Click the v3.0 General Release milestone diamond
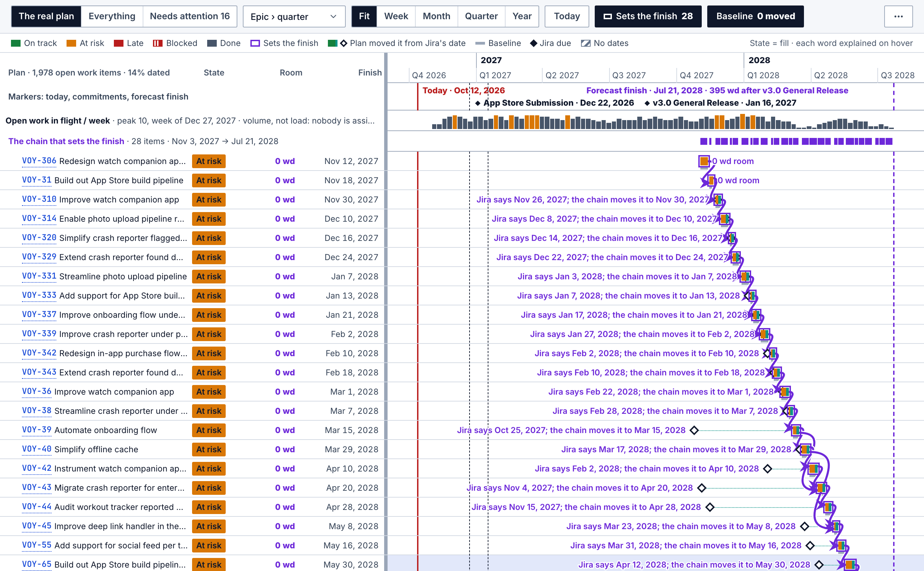The height and width of the screenshot is (571, 924). (x=647, y=103)
